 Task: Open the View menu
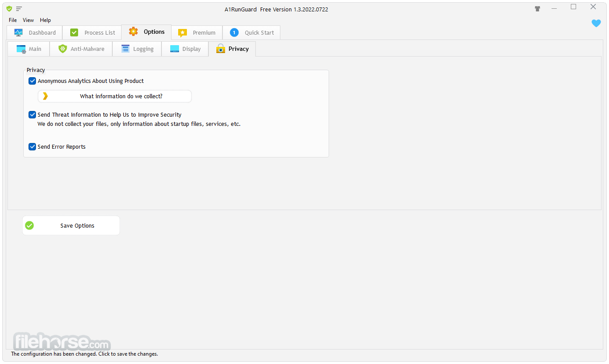(29, 20)
